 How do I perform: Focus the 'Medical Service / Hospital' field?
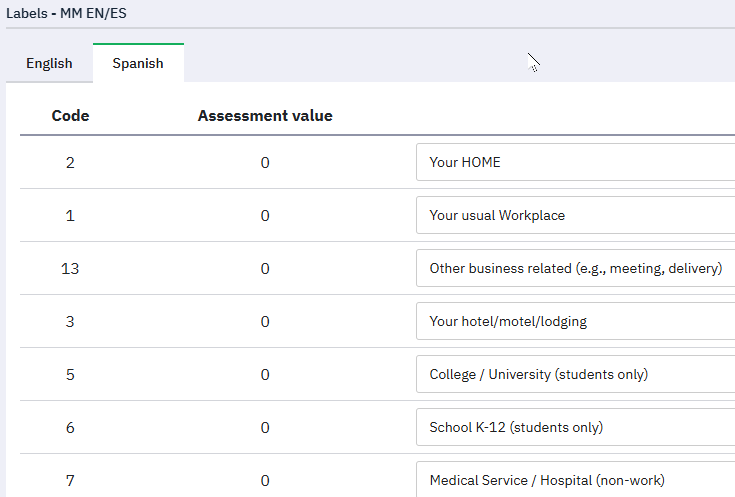pyautogui.click(x=575, y=480)
